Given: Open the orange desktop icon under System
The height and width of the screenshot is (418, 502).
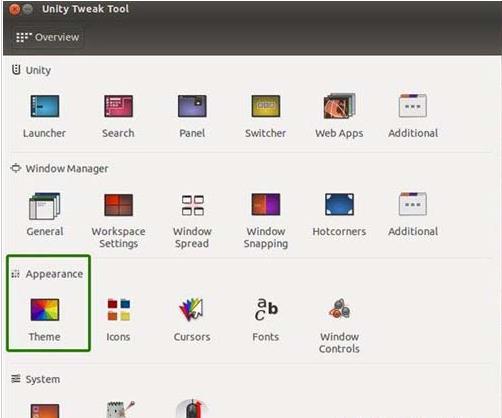Looking at the screenshot, I should pyautogui.click(x=45, y=411).
